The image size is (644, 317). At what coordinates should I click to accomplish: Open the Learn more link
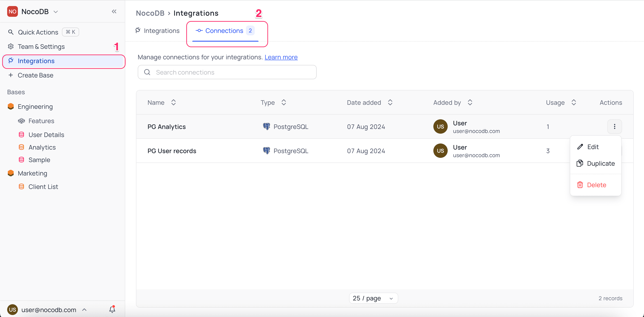point(281,57)
